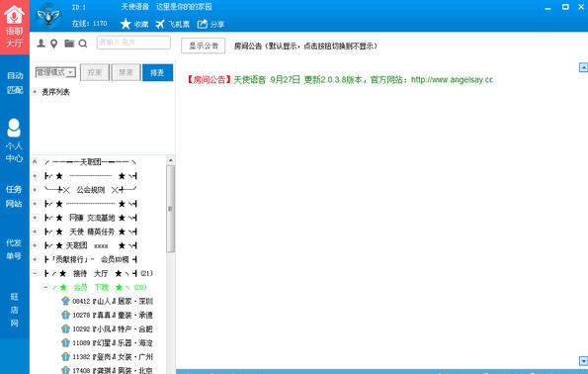Select member 10278 row ending 承德
This screenshot has height=374, width=588.
[x=108, y=315]
